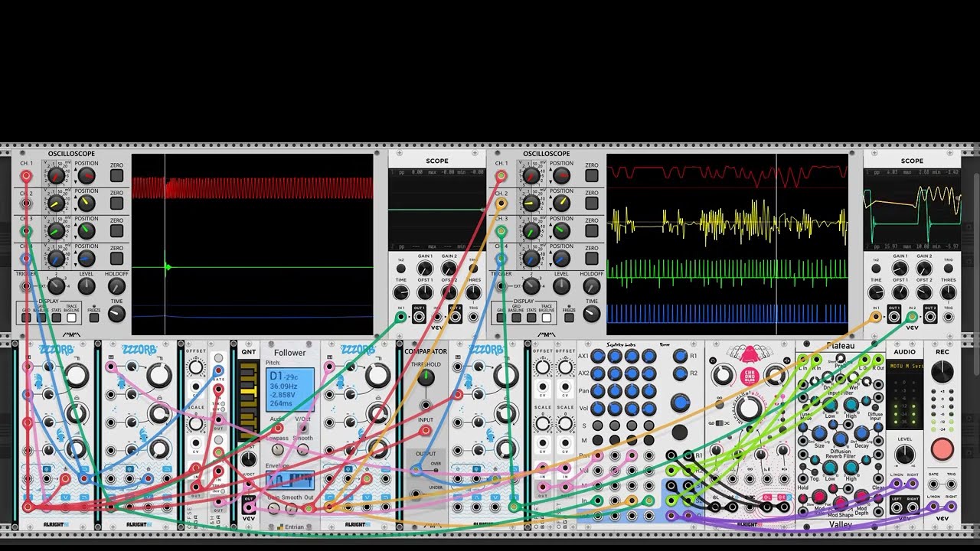Click CH. 4 input jack on right Oscilloscope
This screenshot has height=551, width=980.
[501, 259]
